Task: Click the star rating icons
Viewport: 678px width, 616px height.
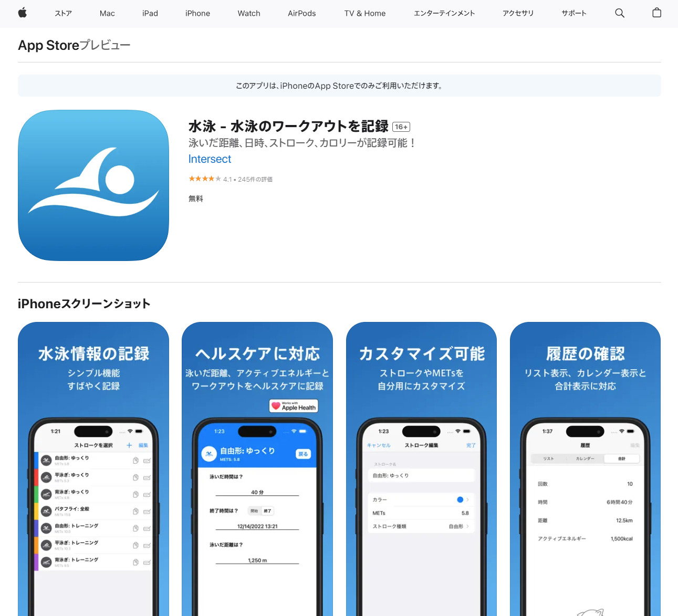Action: [x=205, y=179]
